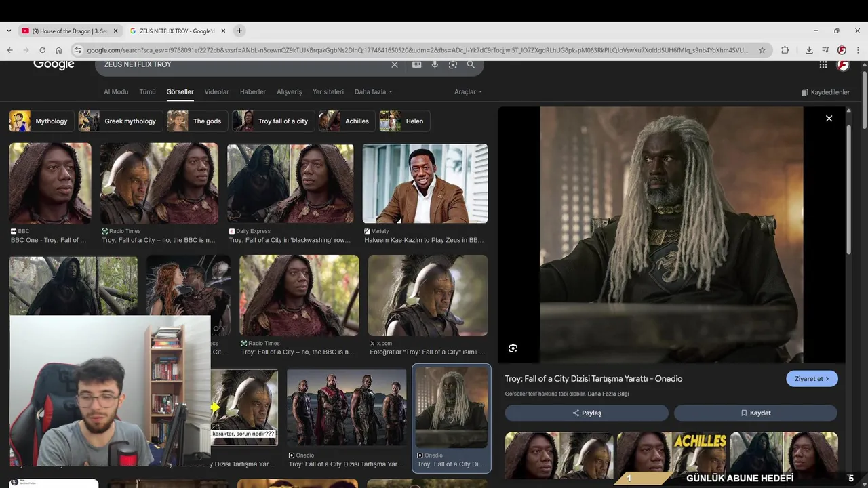
Task: Open preview title link from Onedio
Action: coord(593,378)
